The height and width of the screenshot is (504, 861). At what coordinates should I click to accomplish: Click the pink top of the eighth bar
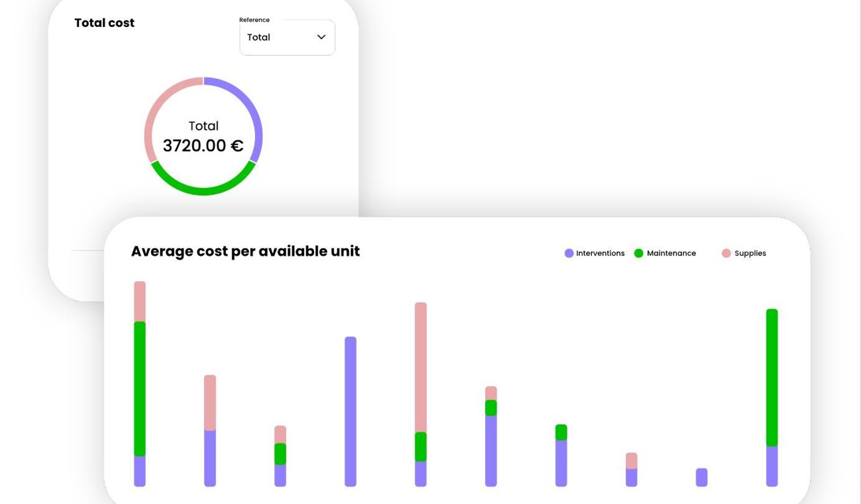[632, 460]
